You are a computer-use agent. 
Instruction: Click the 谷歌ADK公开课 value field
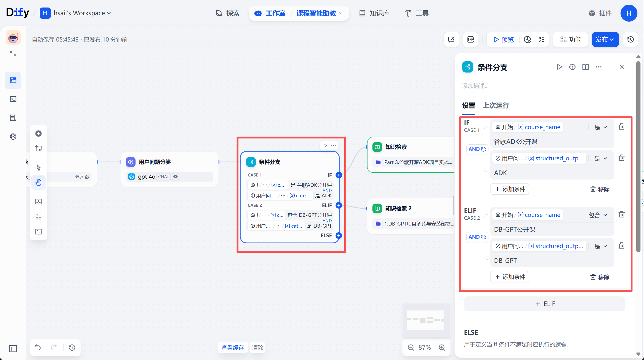coord(552,142)
